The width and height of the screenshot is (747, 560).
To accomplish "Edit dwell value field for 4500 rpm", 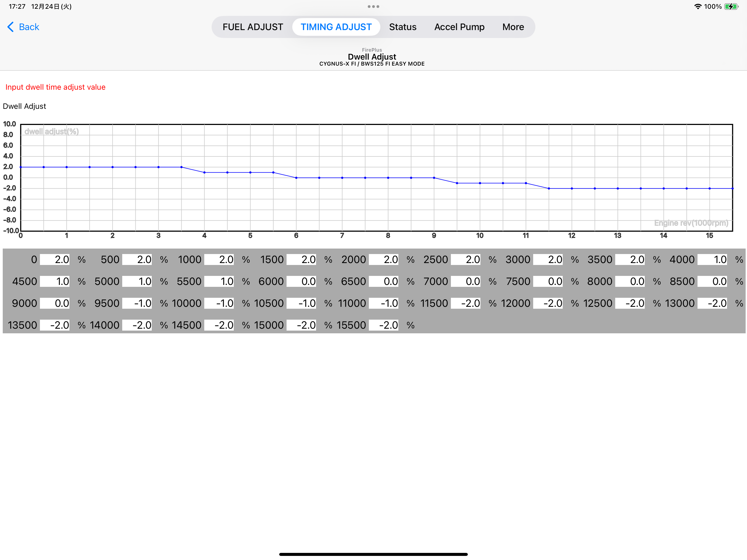I will [x=55, y=281].
